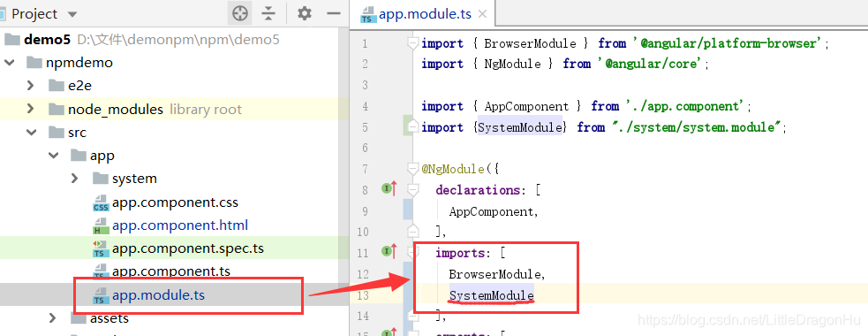Open app.component.ts file
868x336 pixels.
(171, 271)
